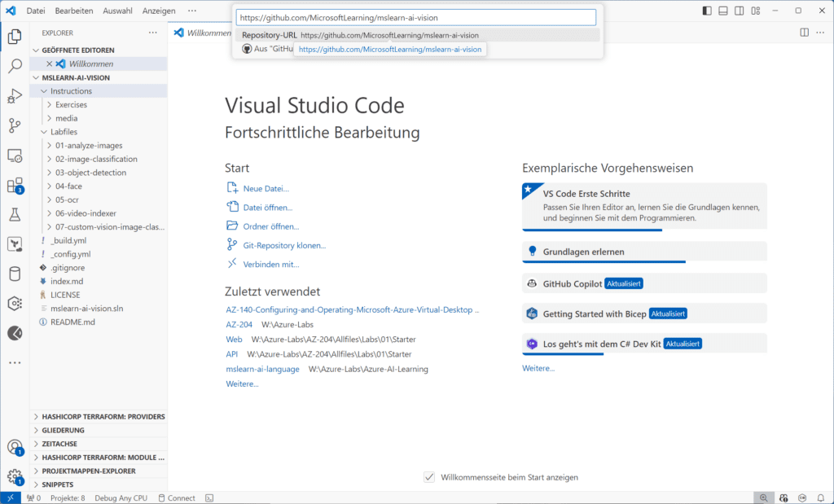Expand the 05-ocr folder

(99, 199)
